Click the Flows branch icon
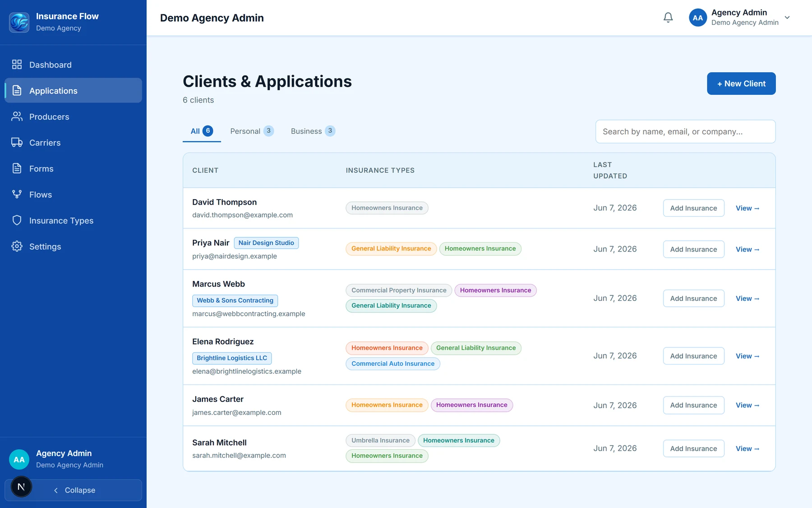 click(17, 195)
